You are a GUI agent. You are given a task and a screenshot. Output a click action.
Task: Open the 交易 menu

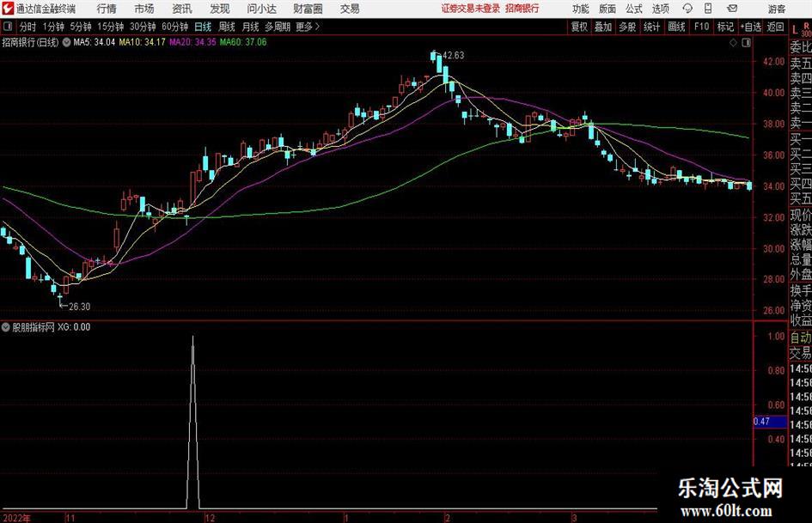[350, 9]
